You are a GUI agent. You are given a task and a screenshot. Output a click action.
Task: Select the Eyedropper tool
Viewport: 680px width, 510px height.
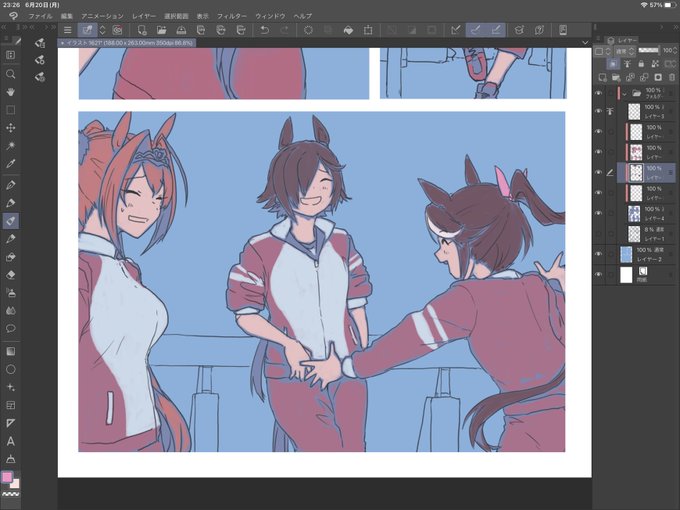[10, 163]
